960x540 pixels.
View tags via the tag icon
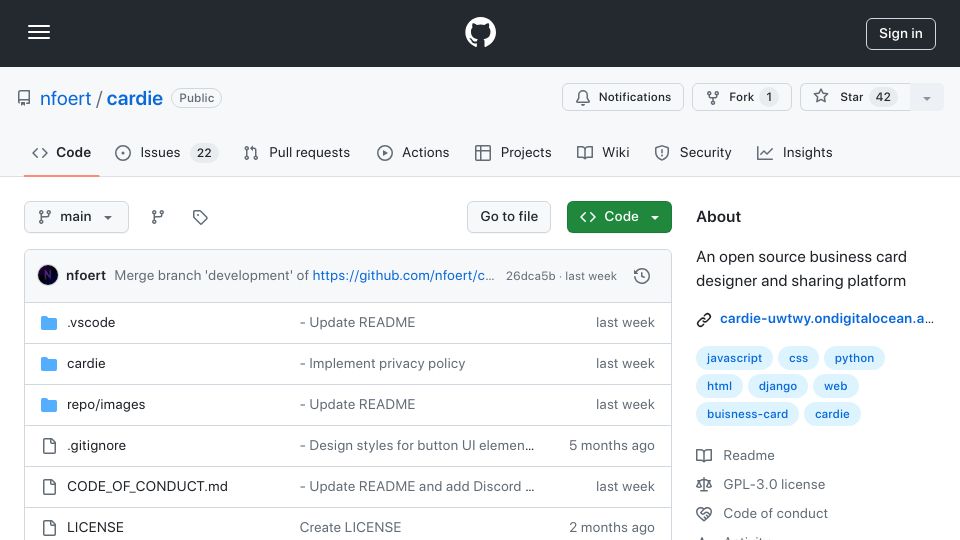click(200, 217)
